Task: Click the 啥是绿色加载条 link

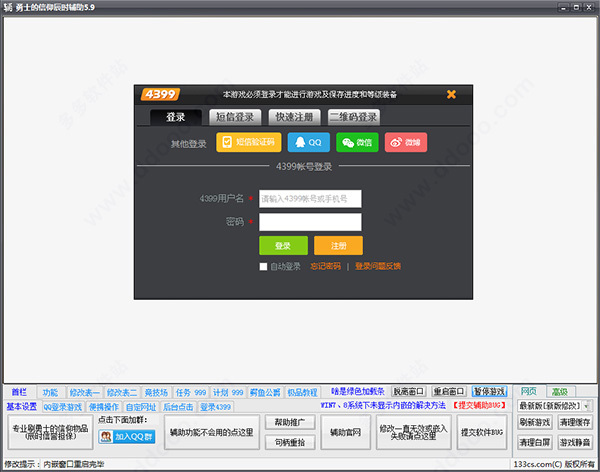Action: [x=357, y=391]
